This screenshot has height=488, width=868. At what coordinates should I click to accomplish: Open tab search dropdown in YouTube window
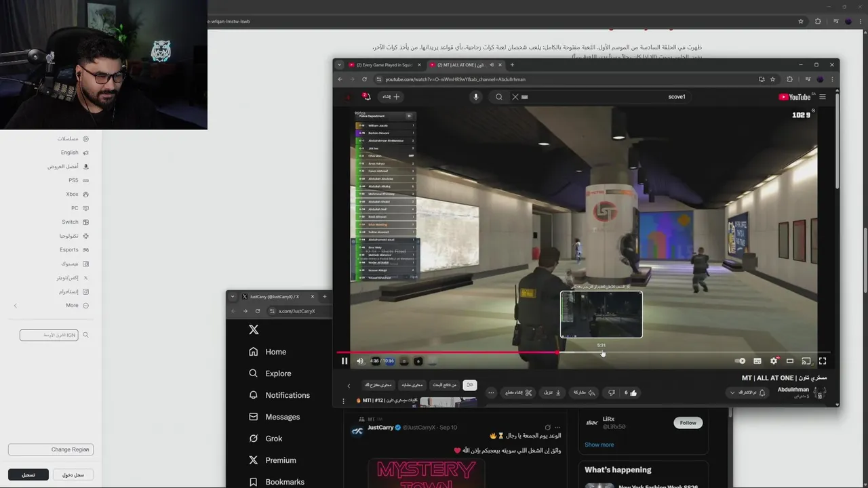[340, 65]
